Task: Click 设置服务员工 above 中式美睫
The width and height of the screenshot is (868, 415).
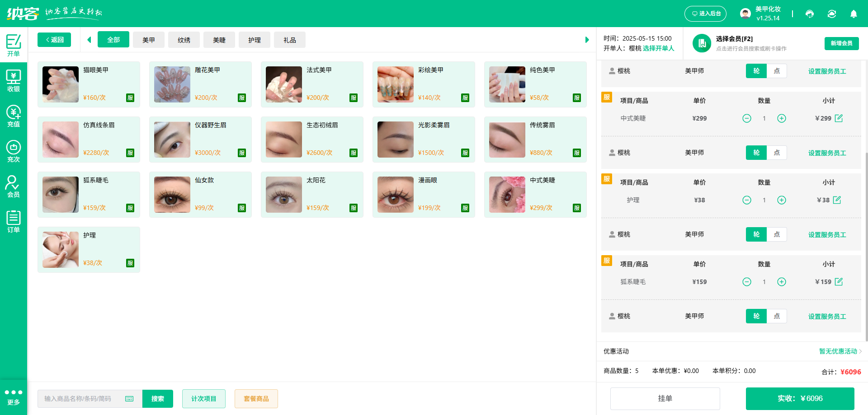Action: click(827, 71)
